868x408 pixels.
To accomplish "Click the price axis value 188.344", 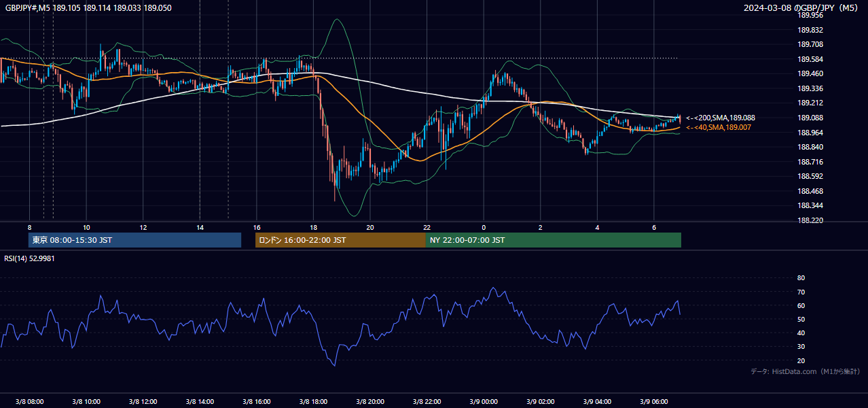I will (x=810, y=205).
